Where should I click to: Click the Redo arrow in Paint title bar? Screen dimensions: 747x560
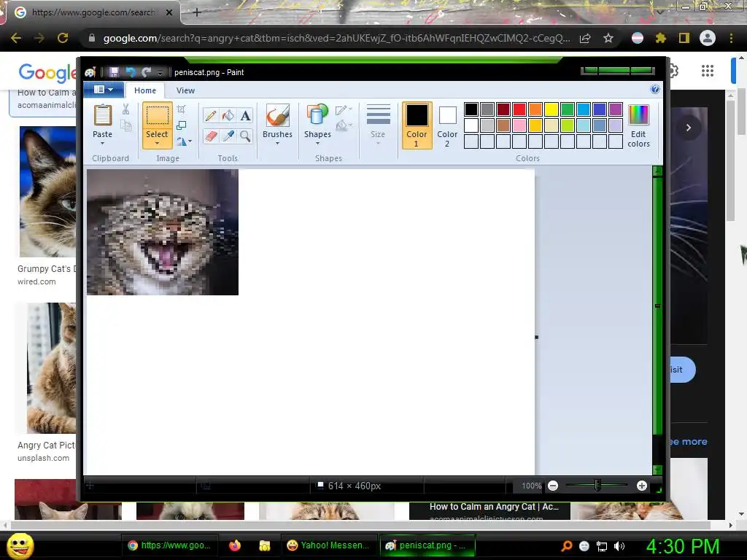pyautogui.click(x=146, y=72)
